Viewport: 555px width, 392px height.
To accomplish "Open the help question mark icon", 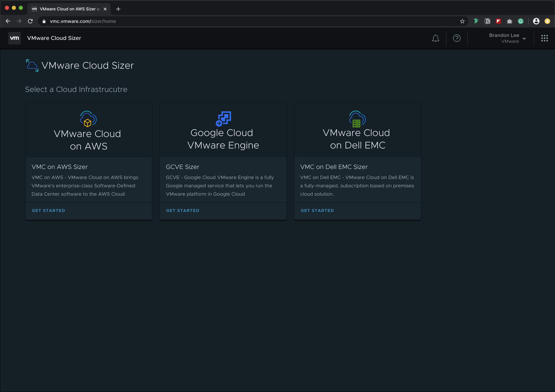I will coord(457,38).
